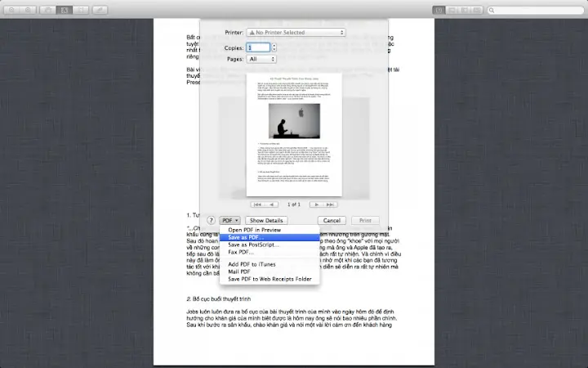This screenshot has height=368, width=588.
Task: Collapse the PDF dropdown button
Action: coord(230,221)
